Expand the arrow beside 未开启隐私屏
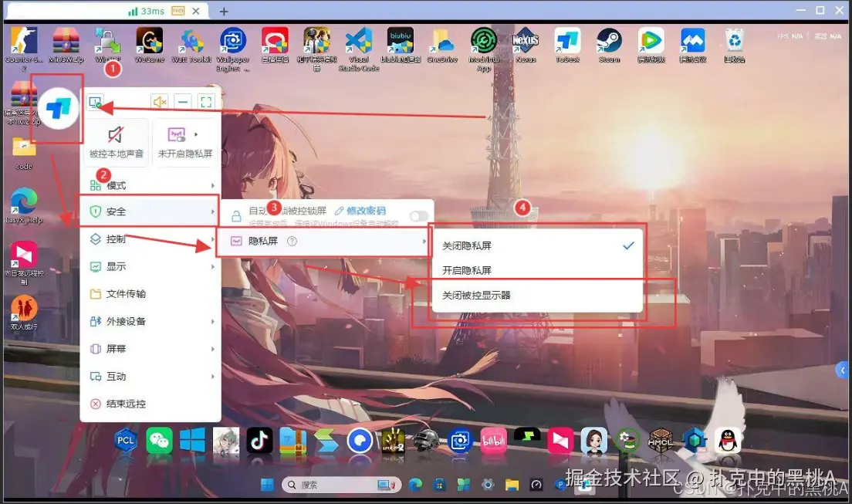 click(x=196, y=134)
